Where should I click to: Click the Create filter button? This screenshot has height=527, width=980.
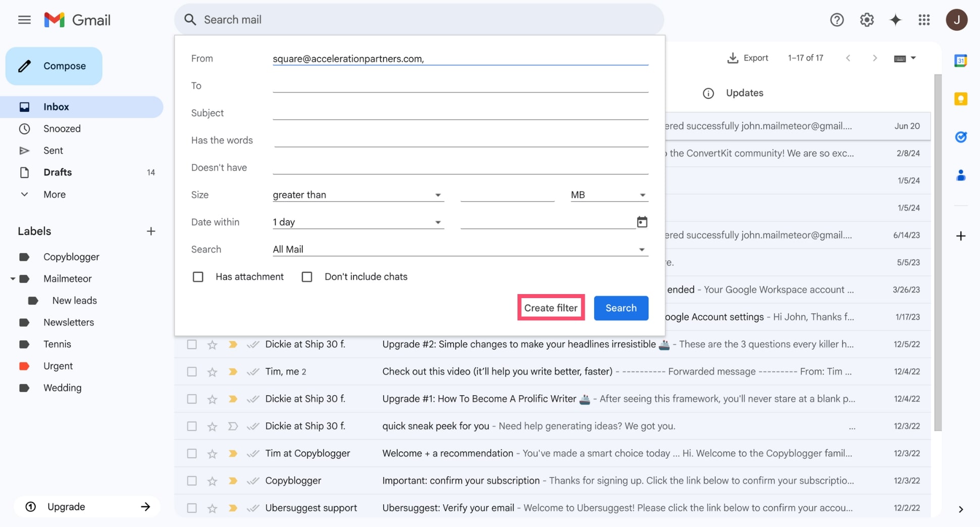click(x=551, y=308)
